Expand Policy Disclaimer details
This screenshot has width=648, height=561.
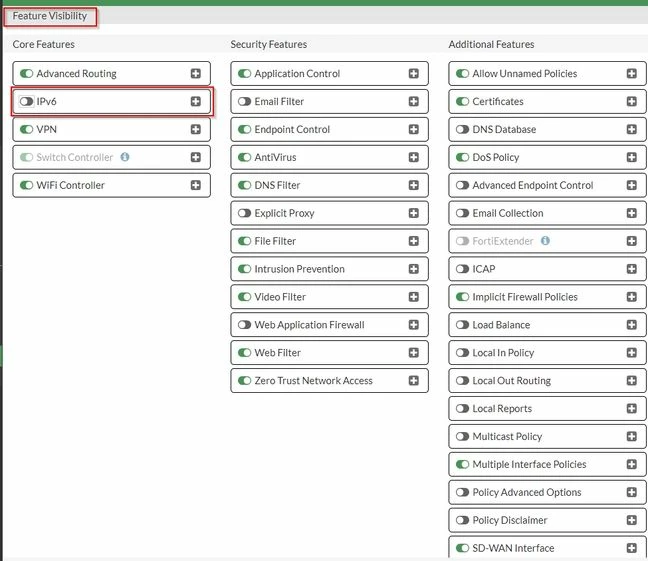point(631,520)
